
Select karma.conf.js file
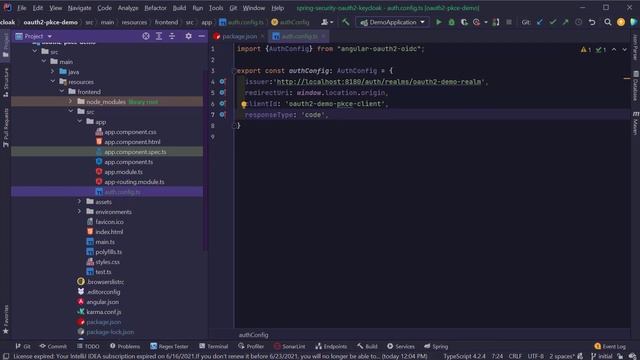tap(104, 311)
